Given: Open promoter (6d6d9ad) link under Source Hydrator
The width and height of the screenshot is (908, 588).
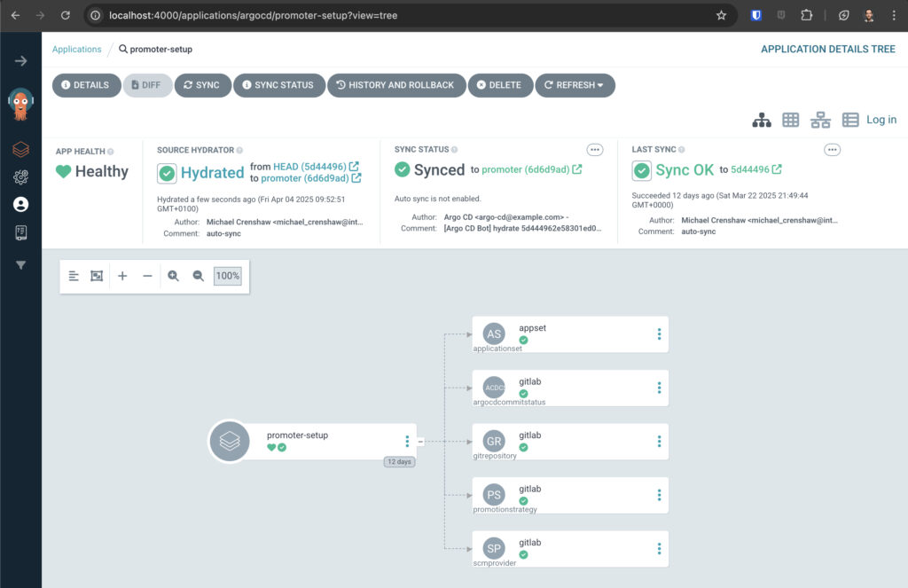Looking at the screenshot, I should coord(305,178).
